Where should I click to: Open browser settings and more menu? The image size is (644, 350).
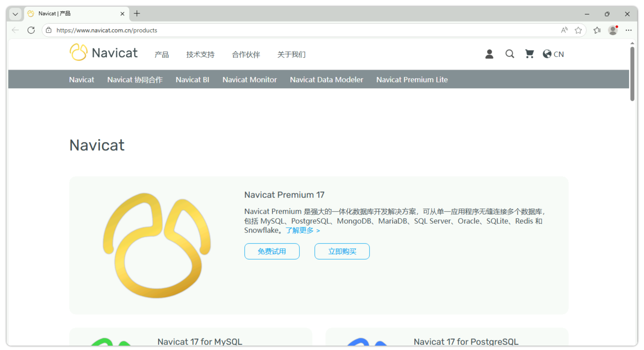(628, 30)
